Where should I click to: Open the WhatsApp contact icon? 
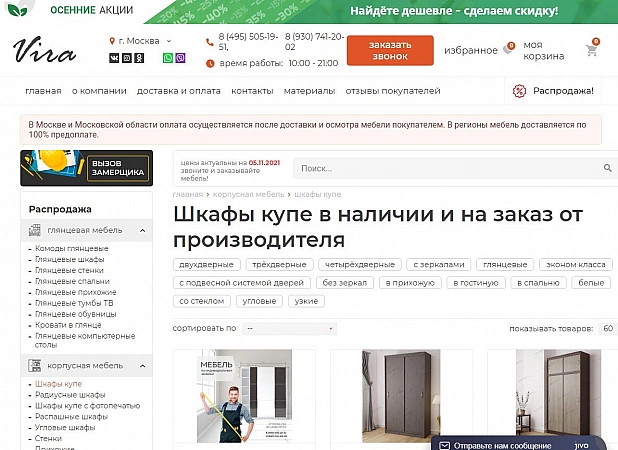click(168, 58)
